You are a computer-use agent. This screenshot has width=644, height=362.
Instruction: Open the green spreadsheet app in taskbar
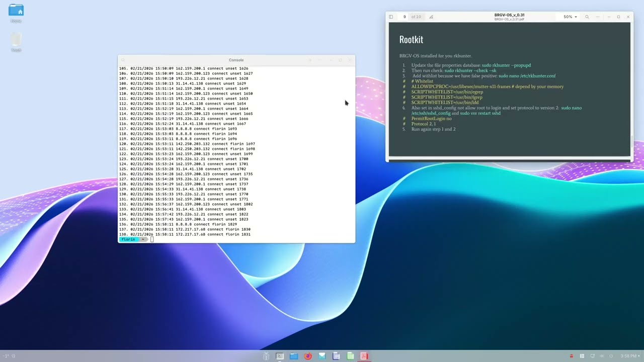click(x=350, y=356)
